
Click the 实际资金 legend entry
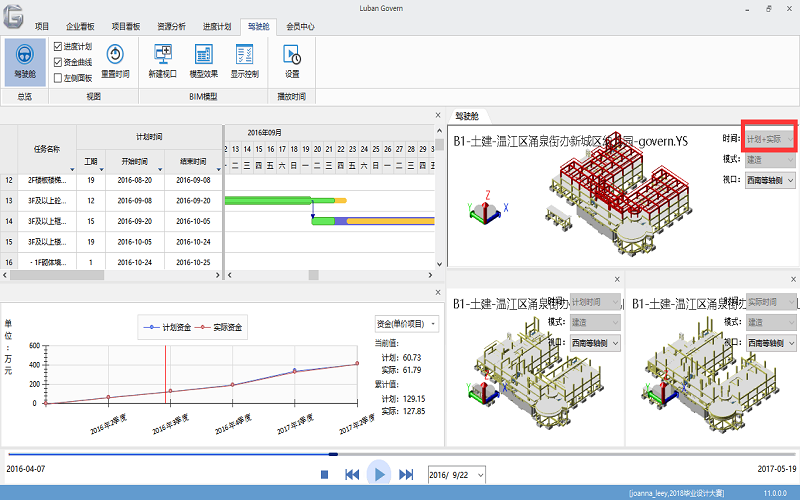pyautogui.click(x=220, y=328)
